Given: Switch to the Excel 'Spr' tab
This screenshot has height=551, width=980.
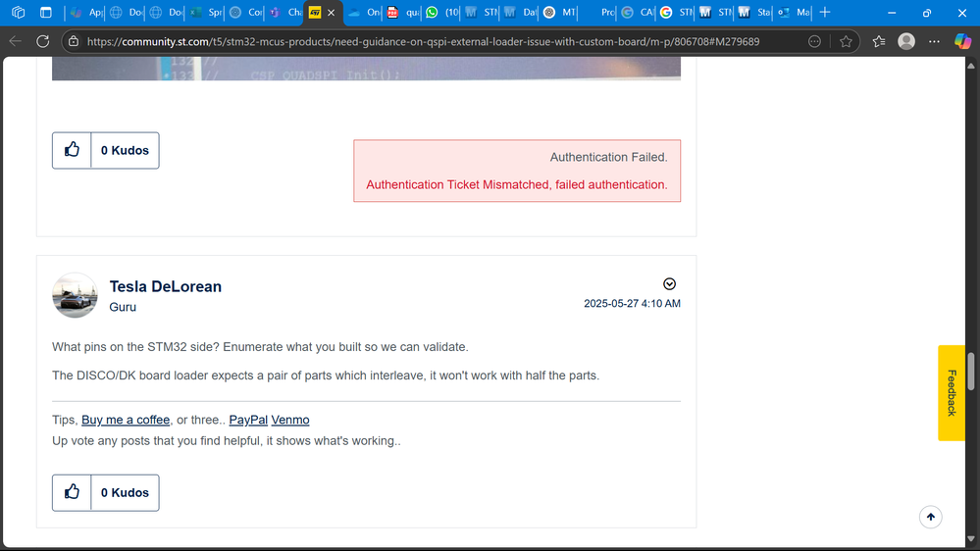Looking at the screenshot, I should [x=206, y=13].
